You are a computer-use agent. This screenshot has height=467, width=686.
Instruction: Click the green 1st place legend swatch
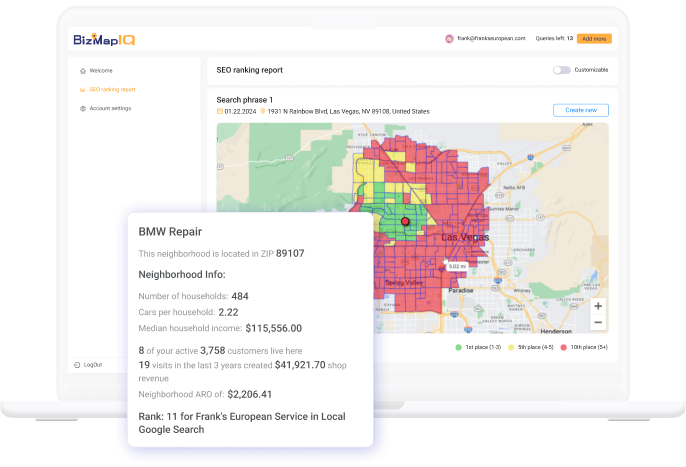[x=458, y=347]
